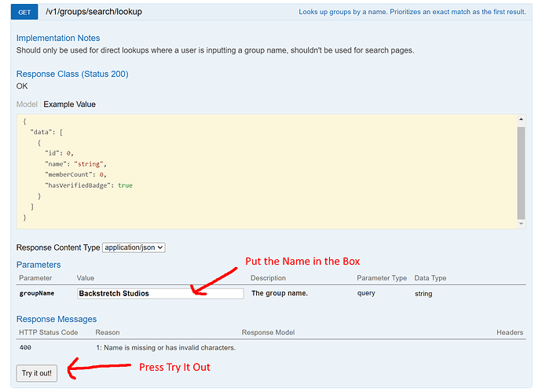The image size is (542, 392).
Task: Click the Implementation Notes heading
Action: [x=58, y=38]
